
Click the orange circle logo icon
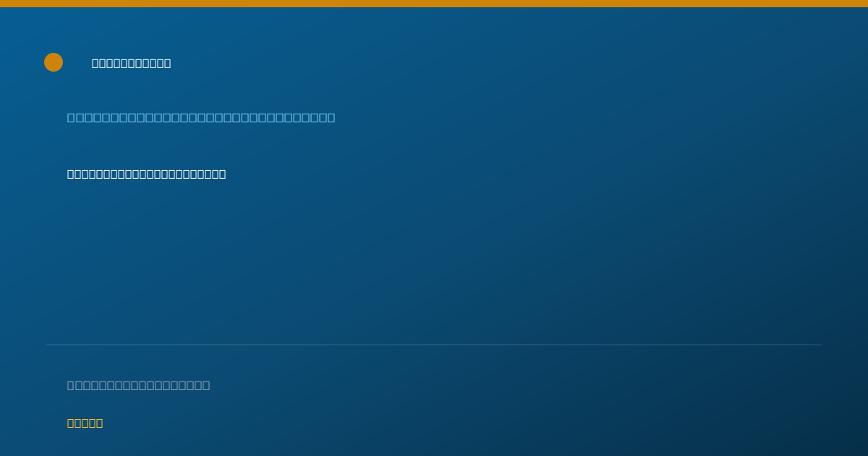pyautogui.click(x=54, y=62)
